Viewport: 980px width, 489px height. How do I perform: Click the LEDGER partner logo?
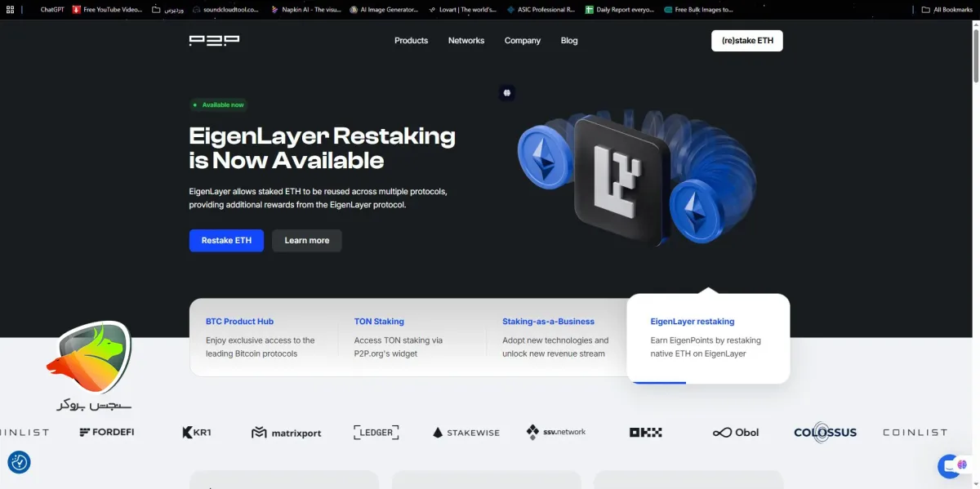[376, 432]
